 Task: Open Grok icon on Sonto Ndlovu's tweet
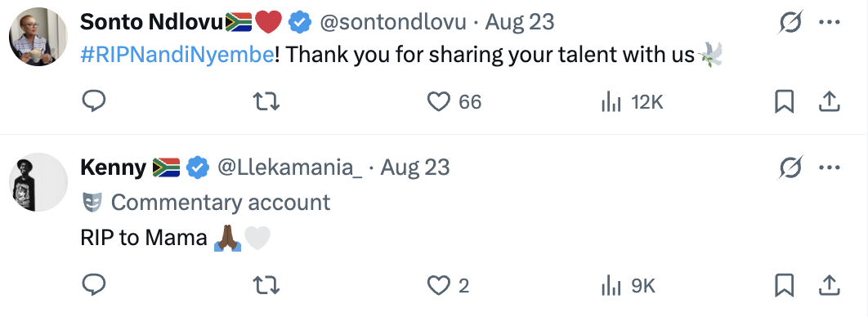[x=790, y=23]
